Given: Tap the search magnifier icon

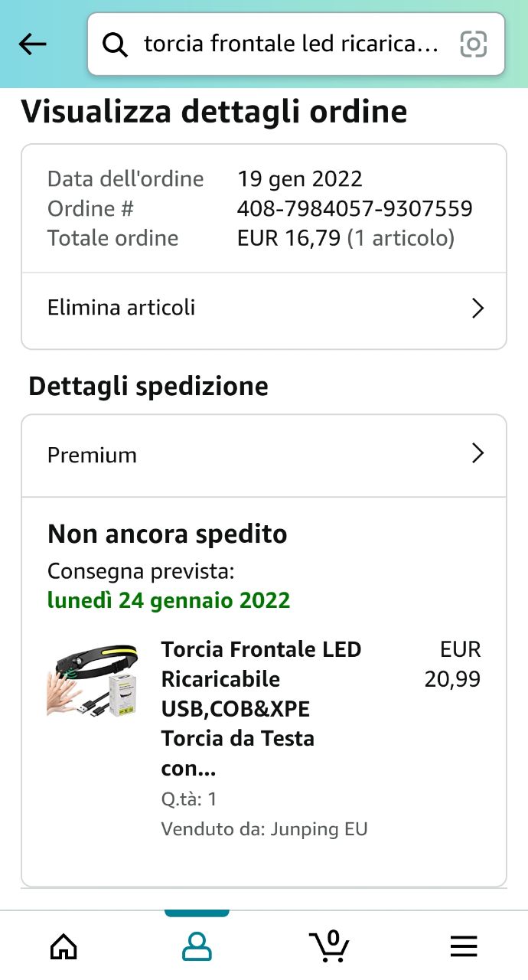Looking at the screenshot, I should point(116,45).
